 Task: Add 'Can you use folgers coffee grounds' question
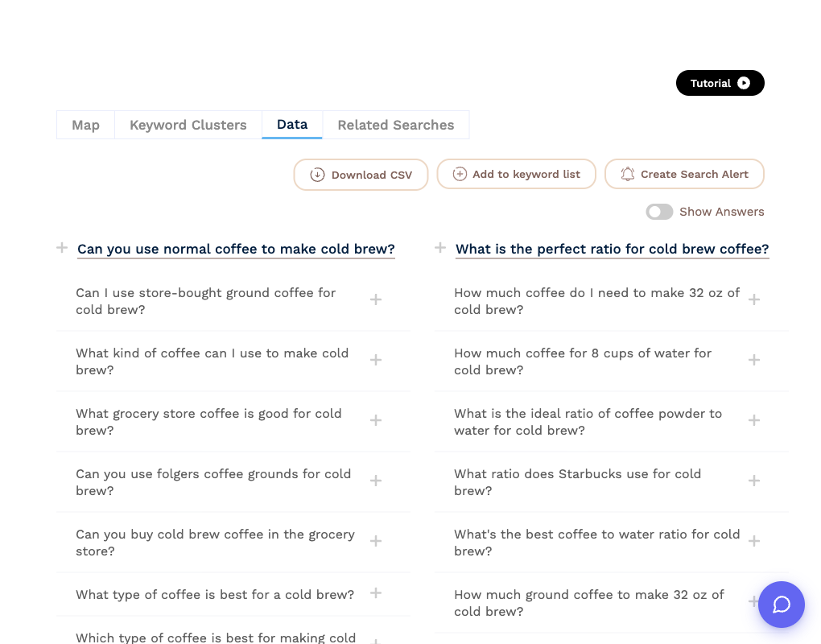pyautogui.click(x=375, y=481)
